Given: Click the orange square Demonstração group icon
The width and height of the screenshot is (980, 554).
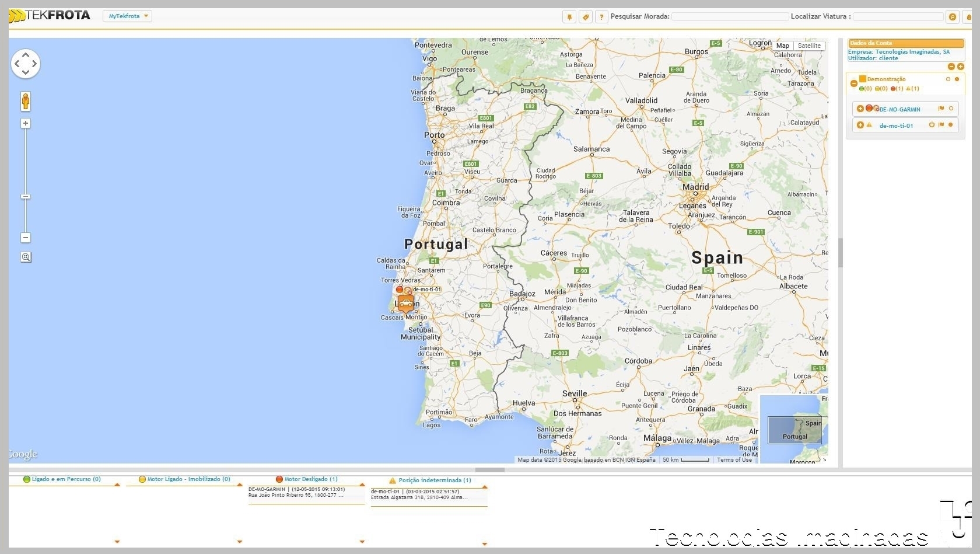Looking at the screenshot, I should point(863,78).
